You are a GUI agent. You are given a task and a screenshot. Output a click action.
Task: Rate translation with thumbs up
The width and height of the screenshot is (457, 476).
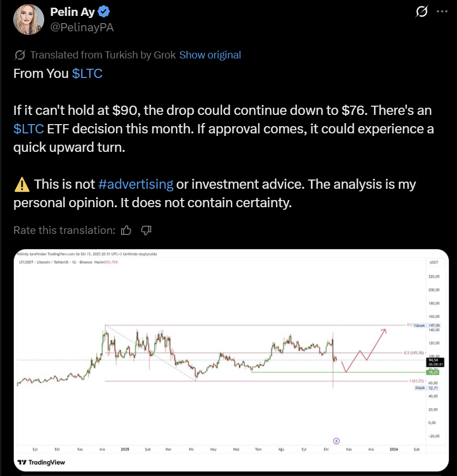click(x=126, y=230)
